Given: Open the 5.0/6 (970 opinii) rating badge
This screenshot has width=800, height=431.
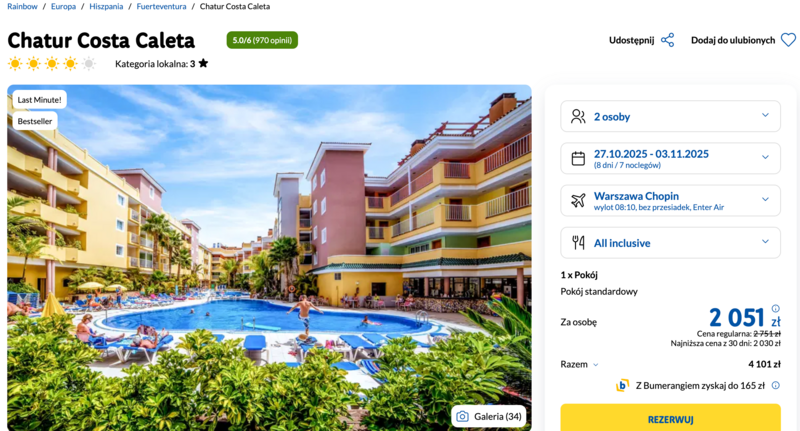Looking at the screenshot, I should coord(262,40).
